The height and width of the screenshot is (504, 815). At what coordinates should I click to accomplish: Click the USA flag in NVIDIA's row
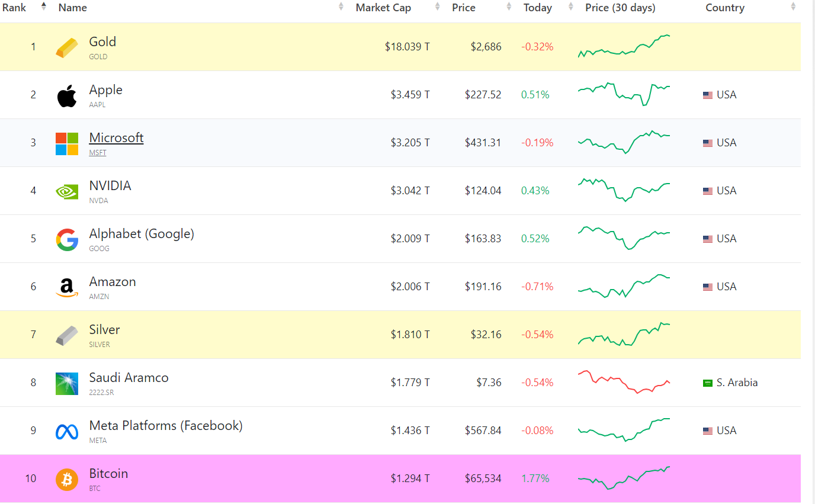(708, 191)
